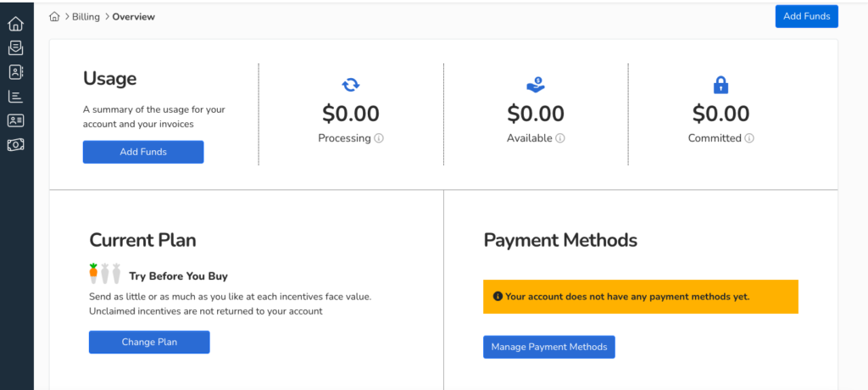Click the Change Plan button

[x=149, y=343]
